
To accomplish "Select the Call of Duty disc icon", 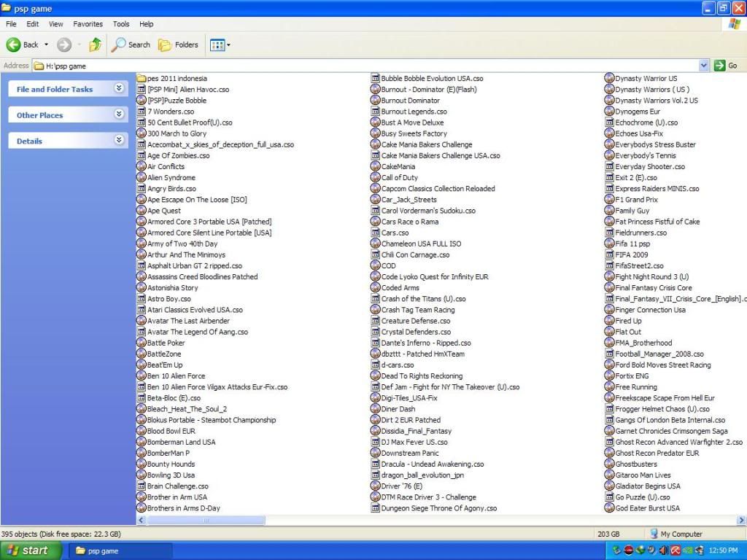I will tap(376, 178).
